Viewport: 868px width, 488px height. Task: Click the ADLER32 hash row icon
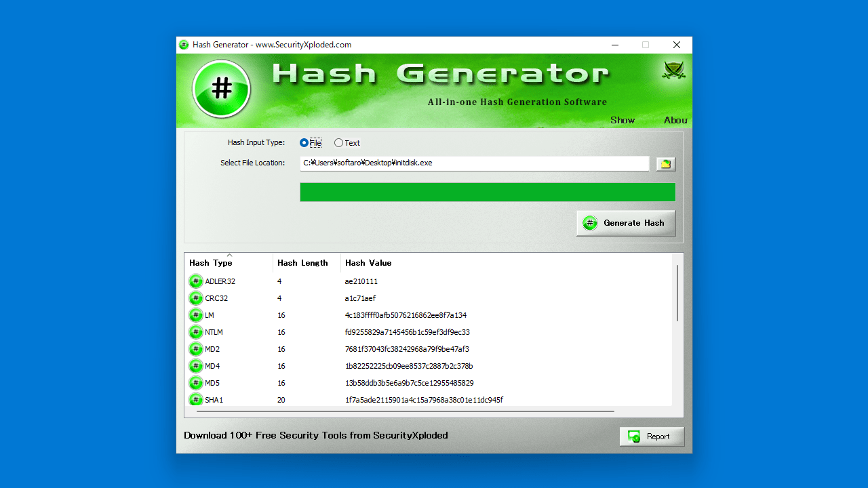click(196, 281)
